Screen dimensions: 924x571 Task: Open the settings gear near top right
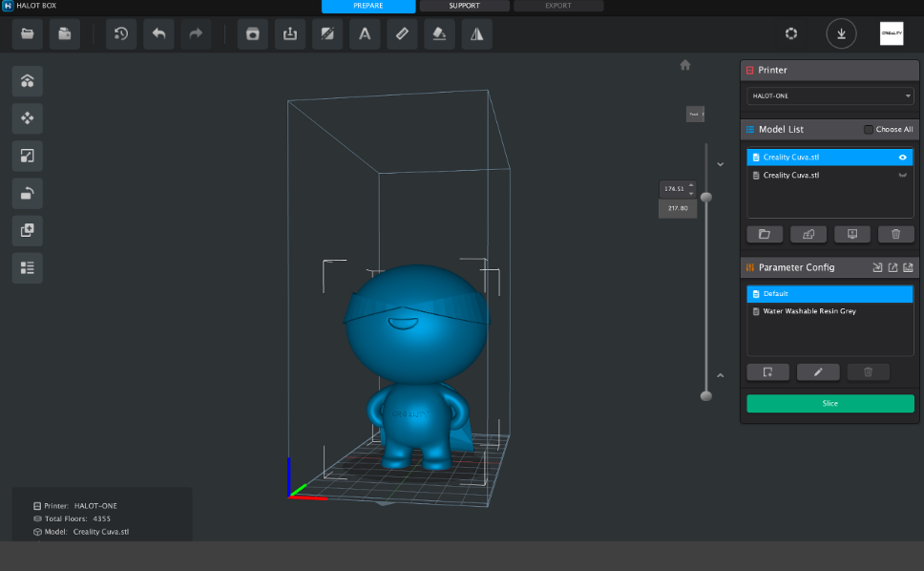(790, 33)
